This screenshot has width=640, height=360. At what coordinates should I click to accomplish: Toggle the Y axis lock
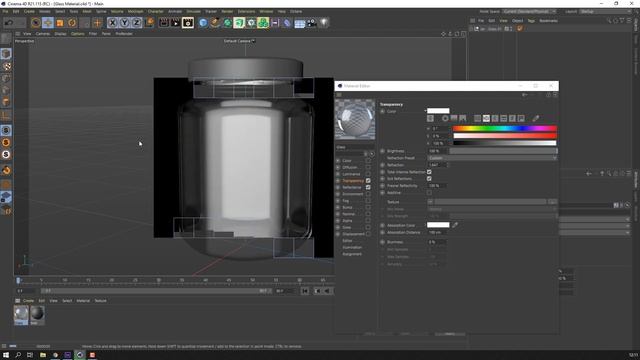pos(124,23)
